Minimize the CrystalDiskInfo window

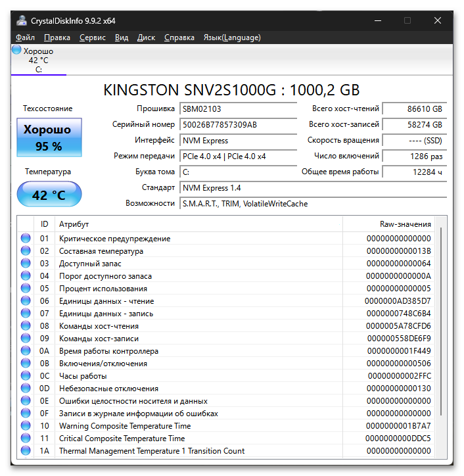tap(378, 20)
